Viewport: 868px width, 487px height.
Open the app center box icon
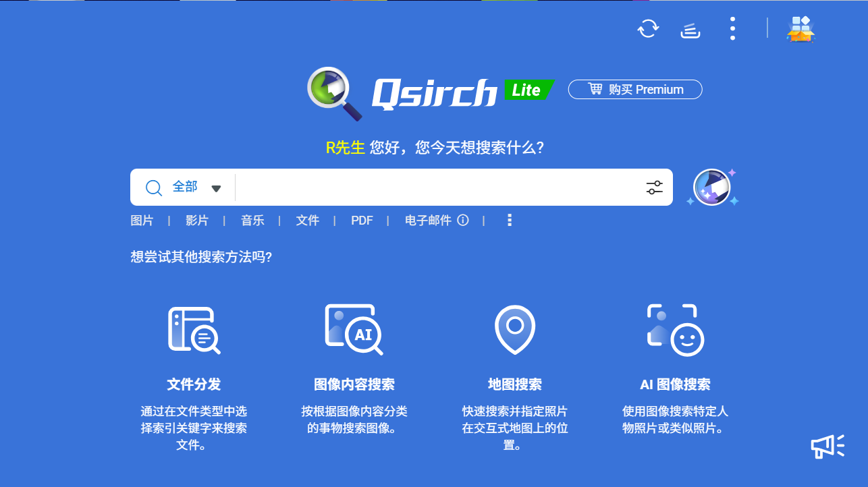click(801, 29)
